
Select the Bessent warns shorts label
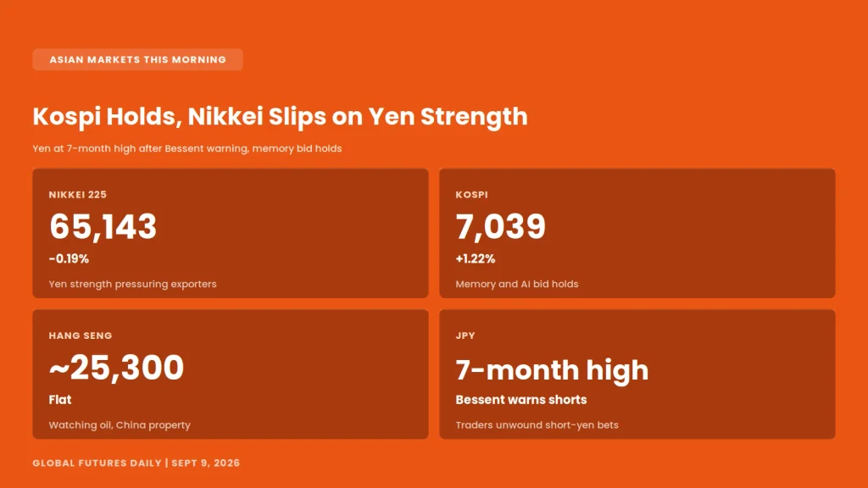point(521,400)
